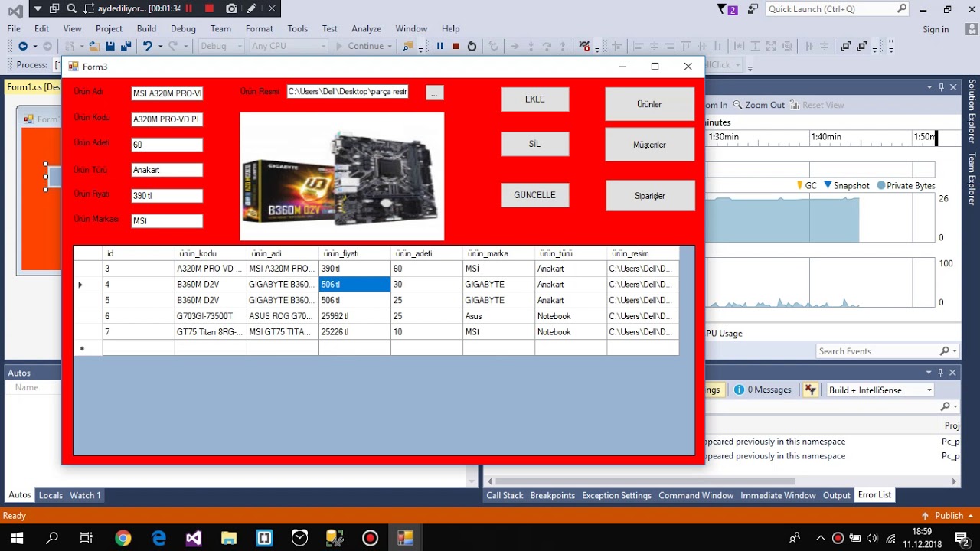Click the Save All toolbar icon
Viewport: 980px width, 551px height.
click(125, 46)
